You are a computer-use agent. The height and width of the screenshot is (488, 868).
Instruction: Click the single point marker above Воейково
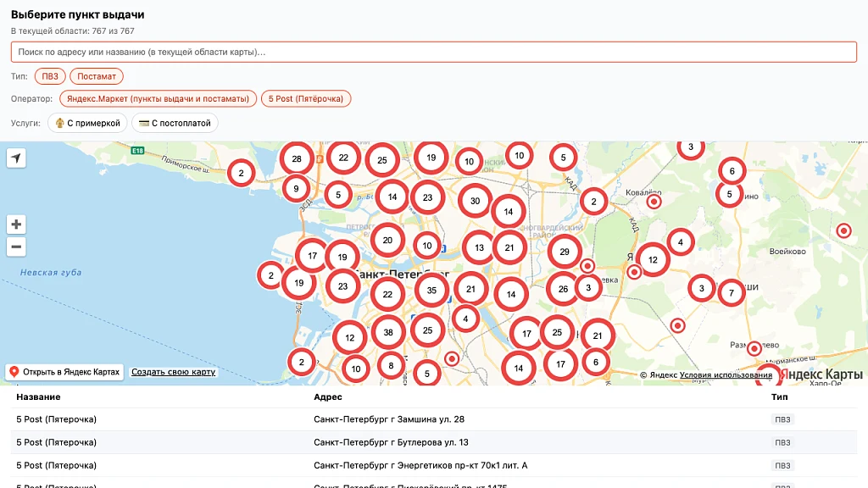tap(843, 230)
